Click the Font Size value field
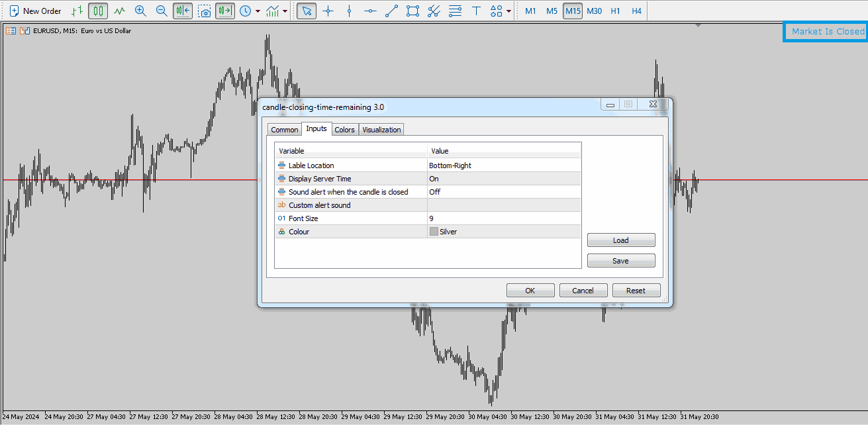The image size is (868, 425). pos(503,218)
